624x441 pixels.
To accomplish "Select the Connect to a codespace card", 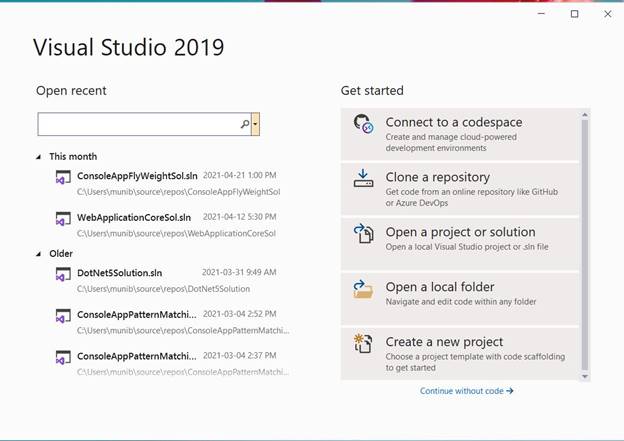I will coord(460,135).
